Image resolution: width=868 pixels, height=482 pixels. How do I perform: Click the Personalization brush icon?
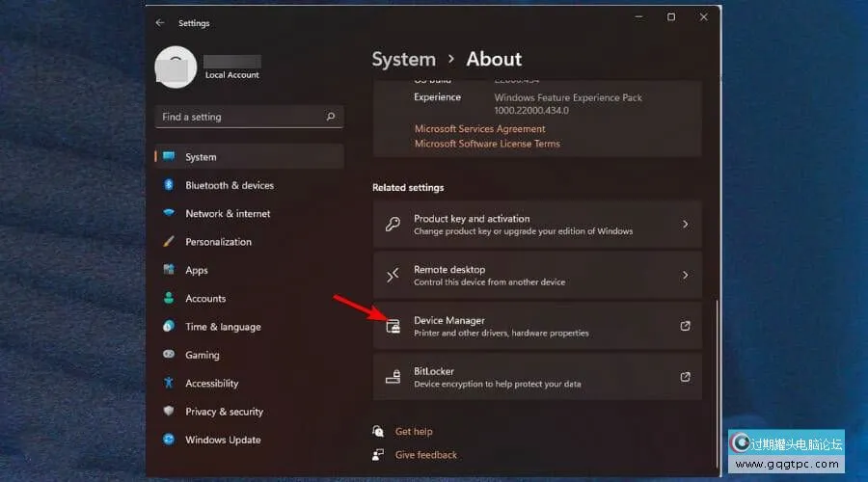click(169, 242)
